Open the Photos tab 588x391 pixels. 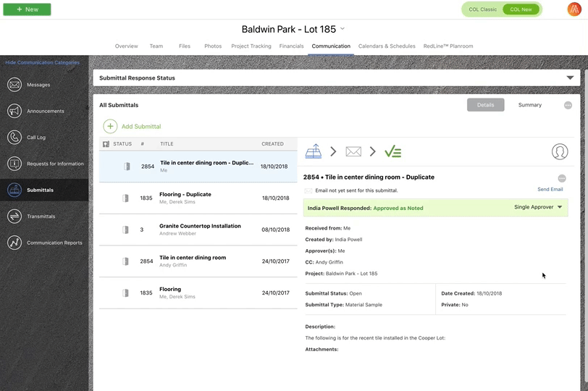tap(213, 46)
